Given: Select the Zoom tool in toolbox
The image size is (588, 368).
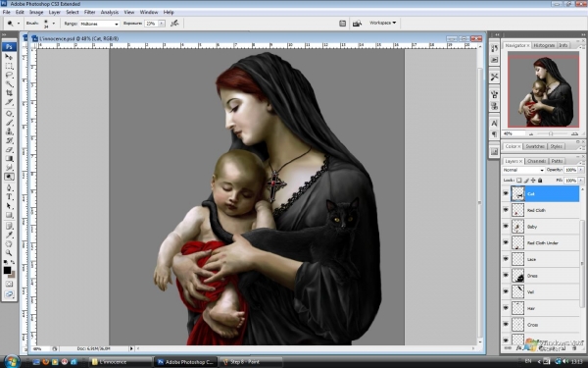Looking at the screenshot, I should (x=9, y=253).
